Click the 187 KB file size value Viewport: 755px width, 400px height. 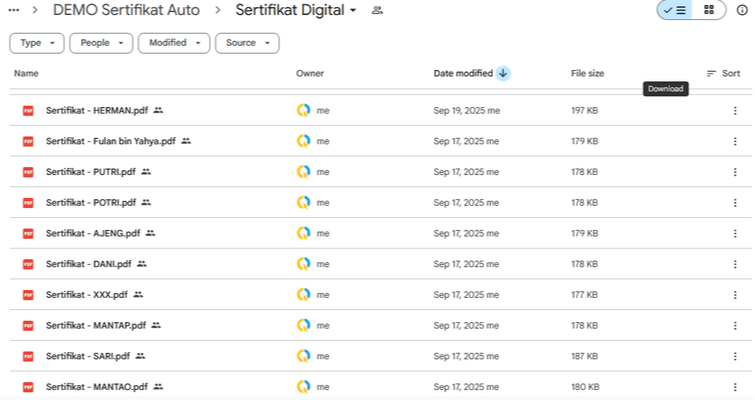pyautogui.click(x=585, y=356)
